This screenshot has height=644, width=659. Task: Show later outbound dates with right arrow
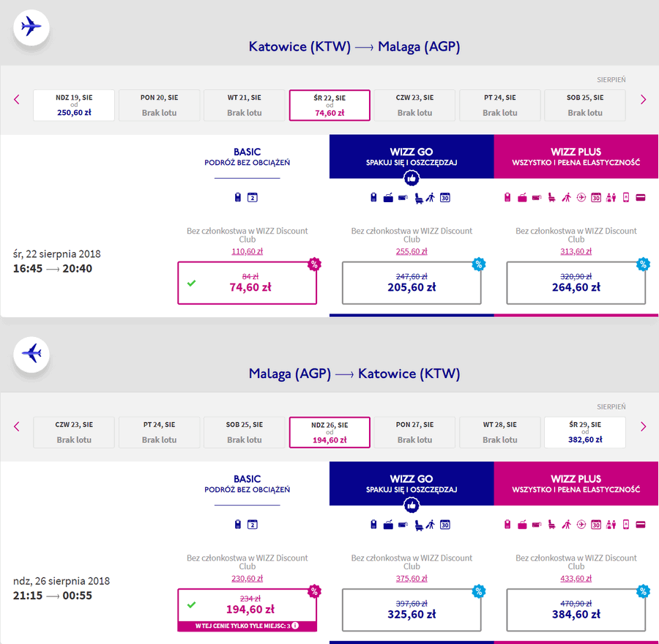coord(643,100)
